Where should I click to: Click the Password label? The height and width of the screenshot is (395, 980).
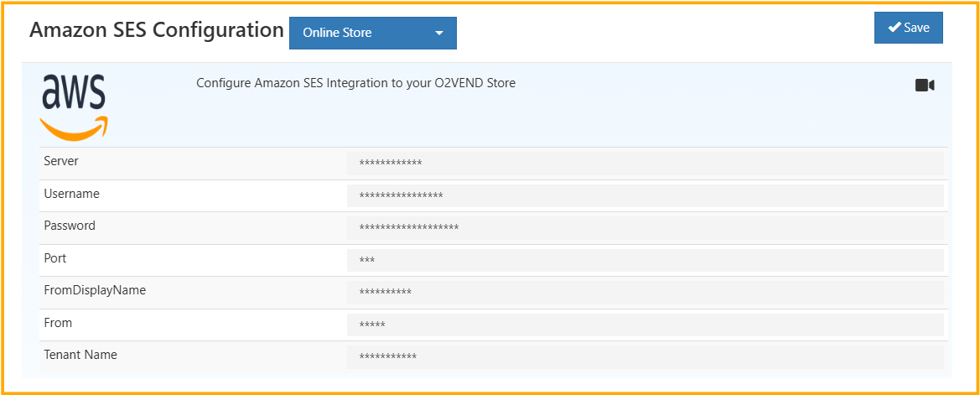click(x=70, y=226)
